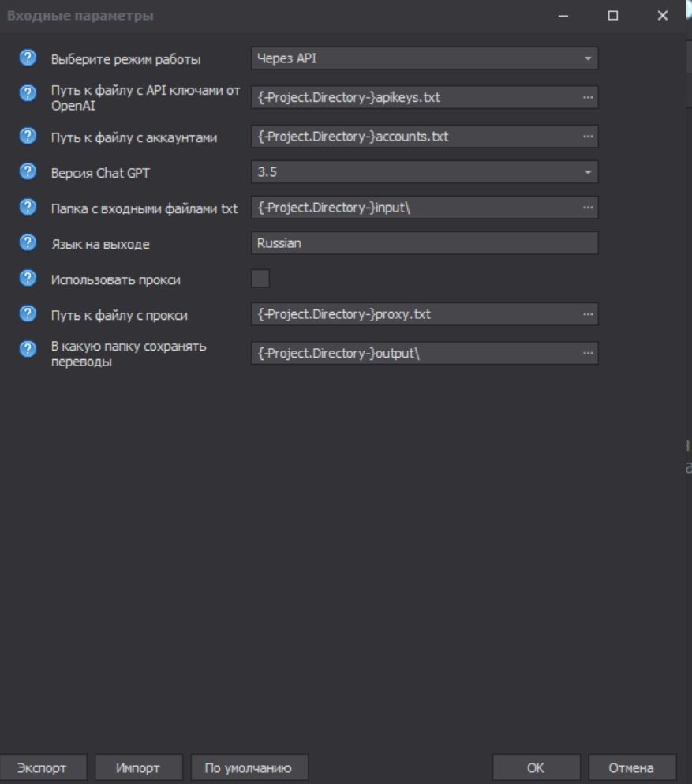Viewport: 692px width, 784px height.
Task: Click help icon beside 'Путь к файлу с аккаунтами'
Action: [x=28, y=136]
